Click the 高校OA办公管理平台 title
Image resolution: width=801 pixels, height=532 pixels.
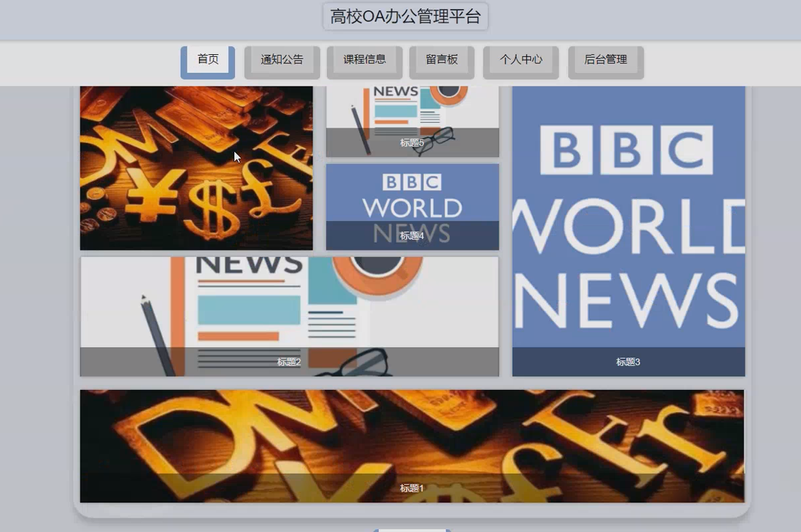coord(405,16)
